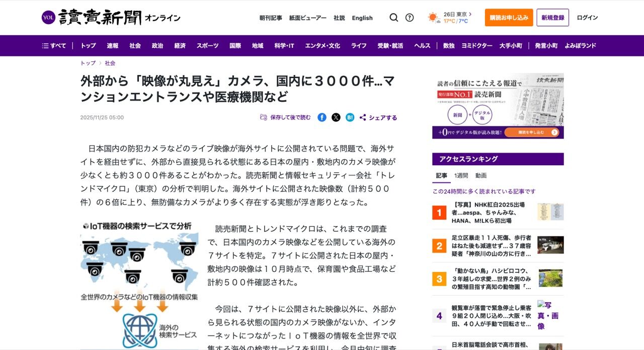Open the よみぽランド link

pos(580,46)
